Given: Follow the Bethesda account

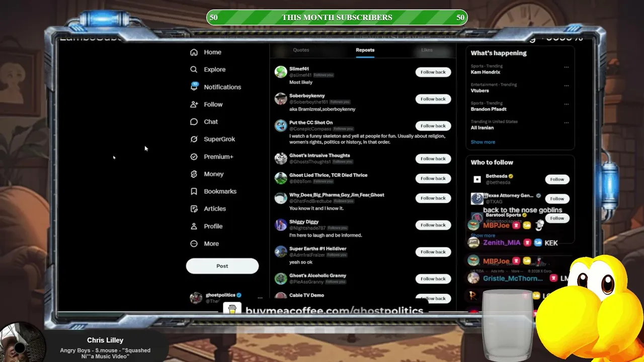Looking at the screenshot, I should pyautogui.click(x=557, y=179).
